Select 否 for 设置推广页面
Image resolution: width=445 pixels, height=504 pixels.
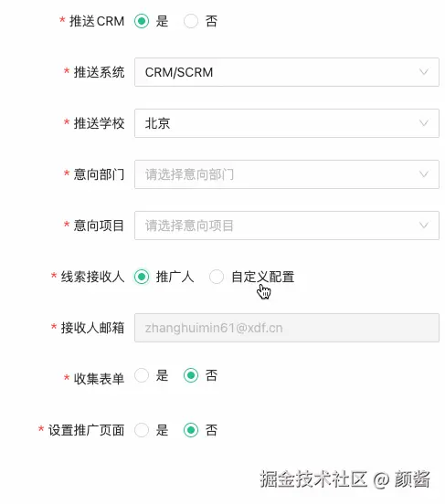tap(191, 430)
